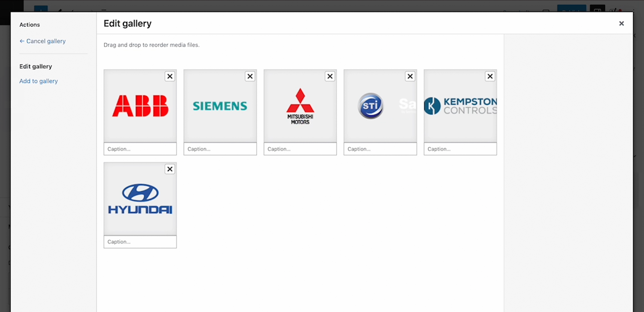Select the Siemens logo thumbnail
Screen dimensions: 644x312
point(220,106)
